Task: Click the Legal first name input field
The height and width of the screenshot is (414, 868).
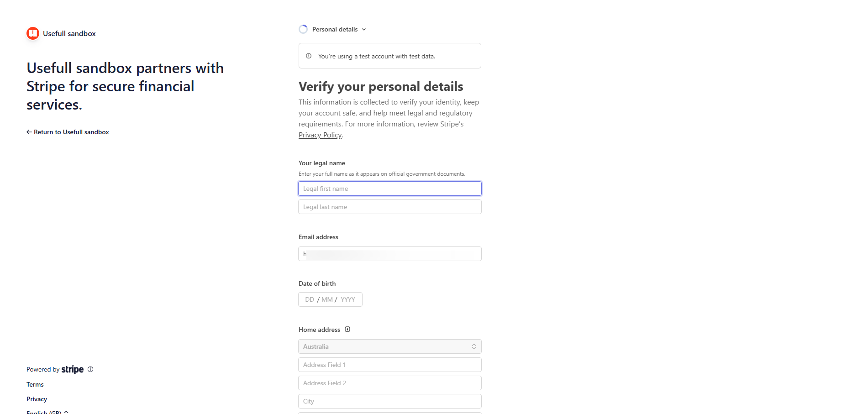Action: click(x=389, y=188)
